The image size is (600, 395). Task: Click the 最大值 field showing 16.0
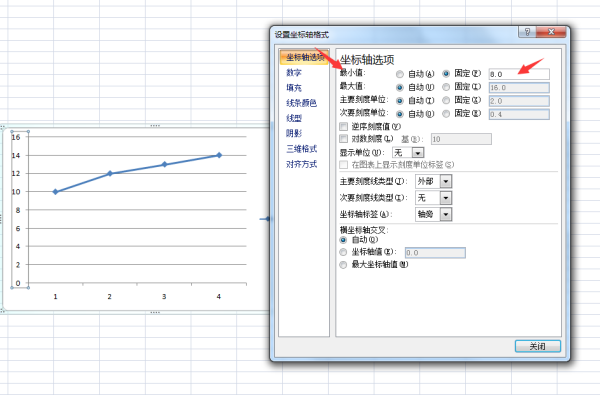click(519, 88)
